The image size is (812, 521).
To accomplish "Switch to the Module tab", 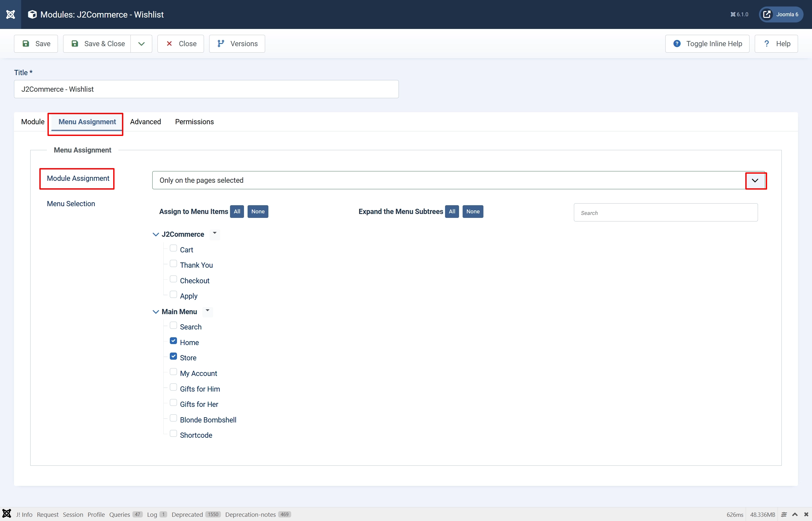I will (x=33, y=122).
